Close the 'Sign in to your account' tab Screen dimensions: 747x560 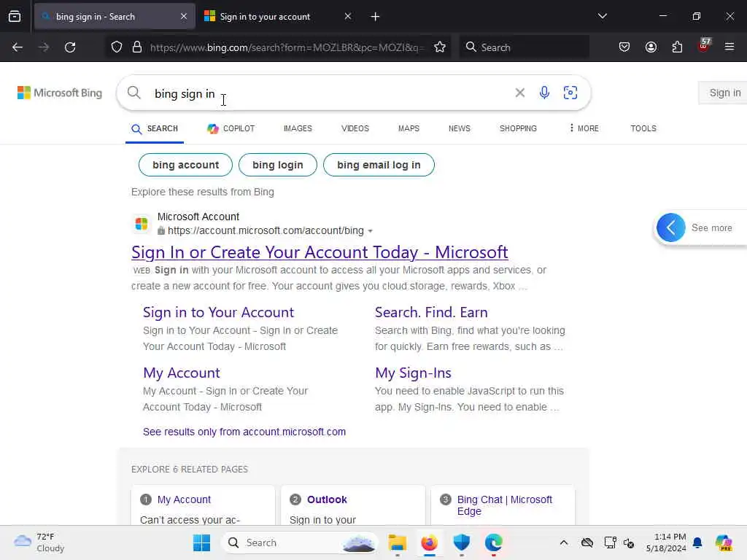pos(348,17)
